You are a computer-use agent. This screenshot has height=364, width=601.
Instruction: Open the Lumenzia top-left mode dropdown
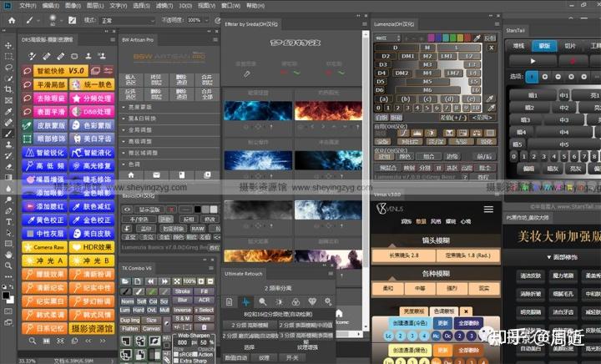coord(387,38)
